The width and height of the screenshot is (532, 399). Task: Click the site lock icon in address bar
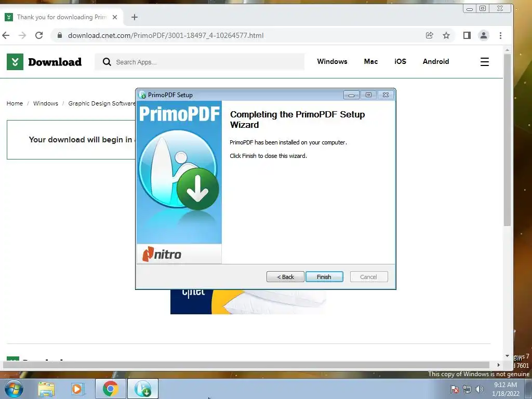tap(60, 35)
